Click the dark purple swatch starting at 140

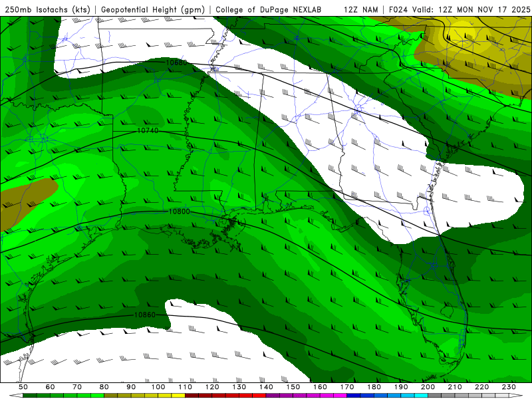273,396
